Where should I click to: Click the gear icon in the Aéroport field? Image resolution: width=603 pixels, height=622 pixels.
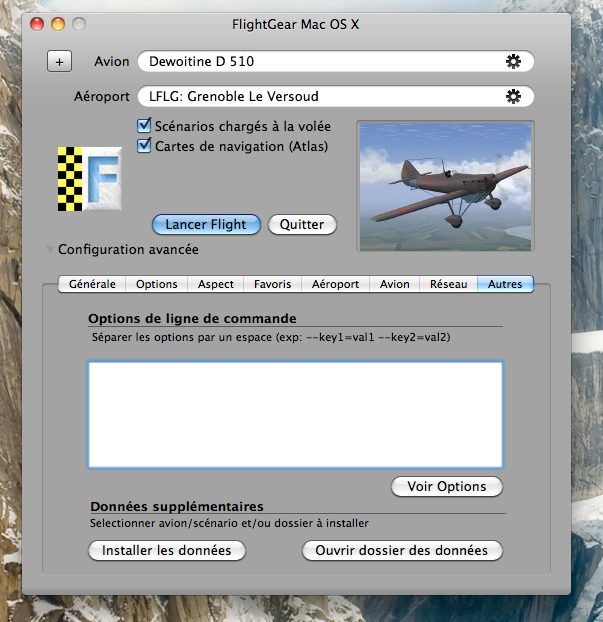pos(513,96)
